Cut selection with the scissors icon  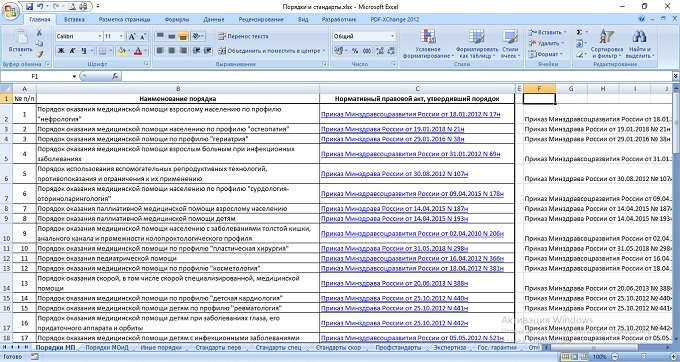tap(39, 33)
